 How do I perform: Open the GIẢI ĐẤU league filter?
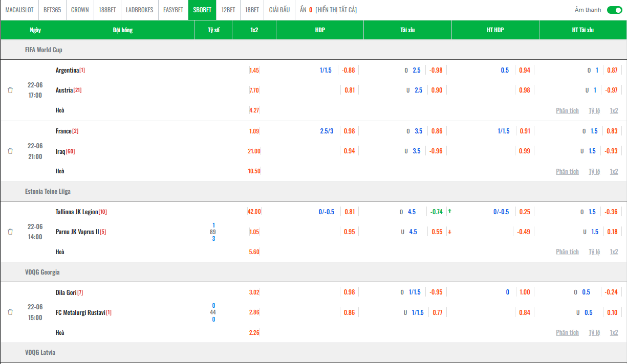pyautogui.click(x=279, y=10)
